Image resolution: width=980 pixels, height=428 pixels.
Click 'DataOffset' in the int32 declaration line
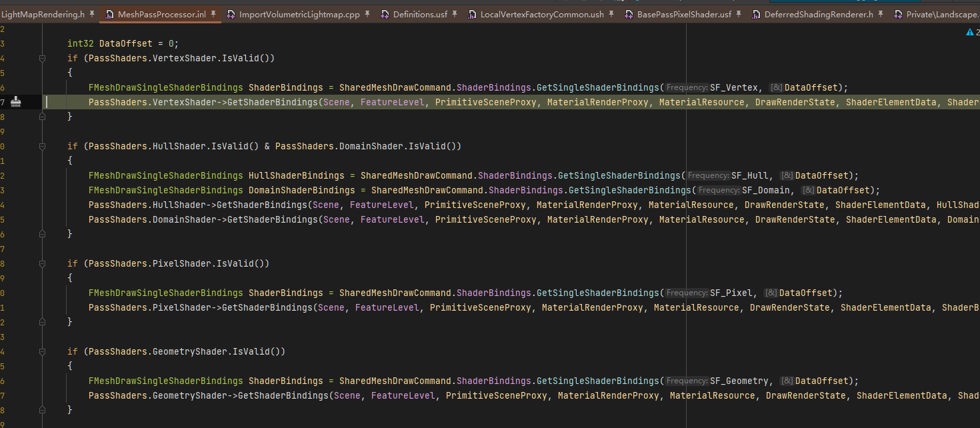pyautogui.click(x=126, y=43)
